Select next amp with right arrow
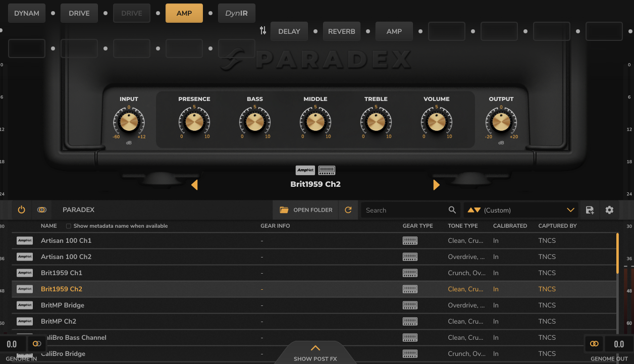Viewport: 634px width, 364px height. pyautogui.click(x=436, y=185)
